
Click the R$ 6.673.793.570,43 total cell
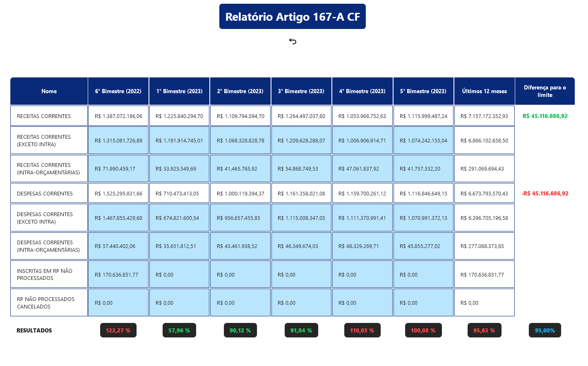(485, 193)
